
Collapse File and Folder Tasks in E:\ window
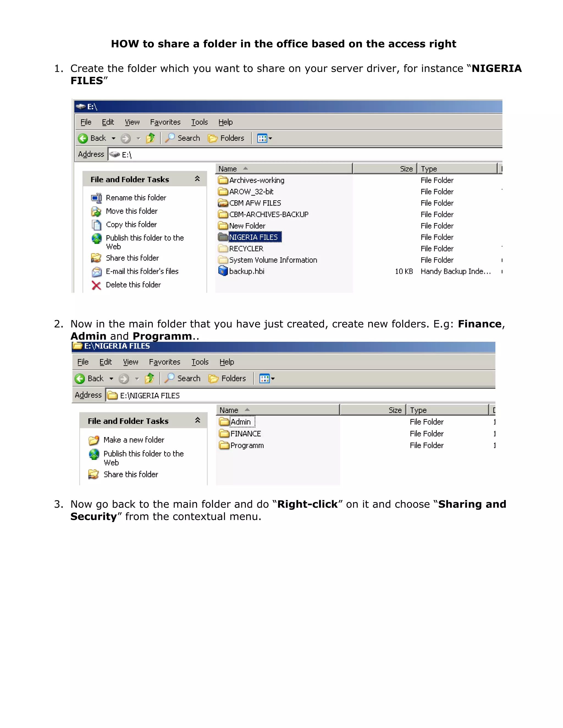[x=197, y=179]
